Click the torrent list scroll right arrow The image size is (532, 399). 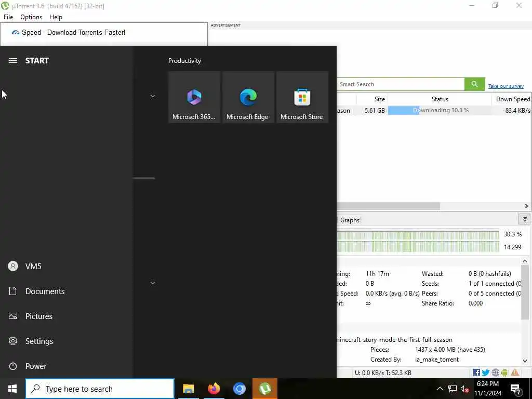tap(527, 206)
